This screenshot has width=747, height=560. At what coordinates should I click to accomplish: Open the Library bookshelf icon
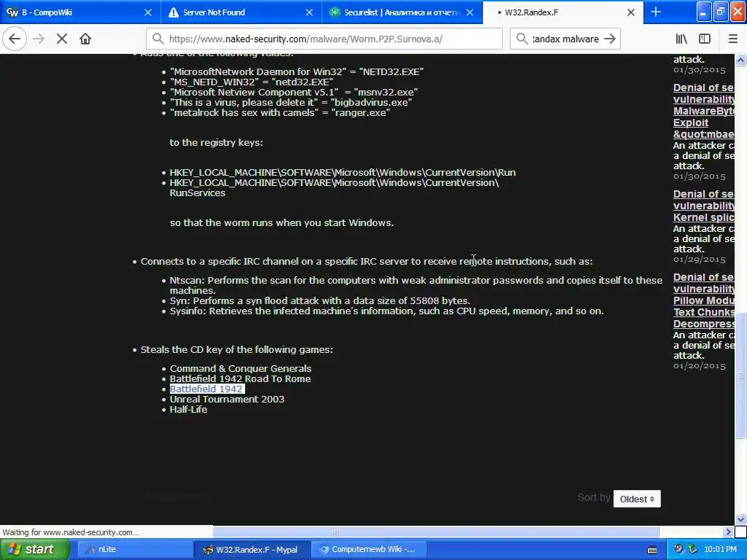point(681,39)
